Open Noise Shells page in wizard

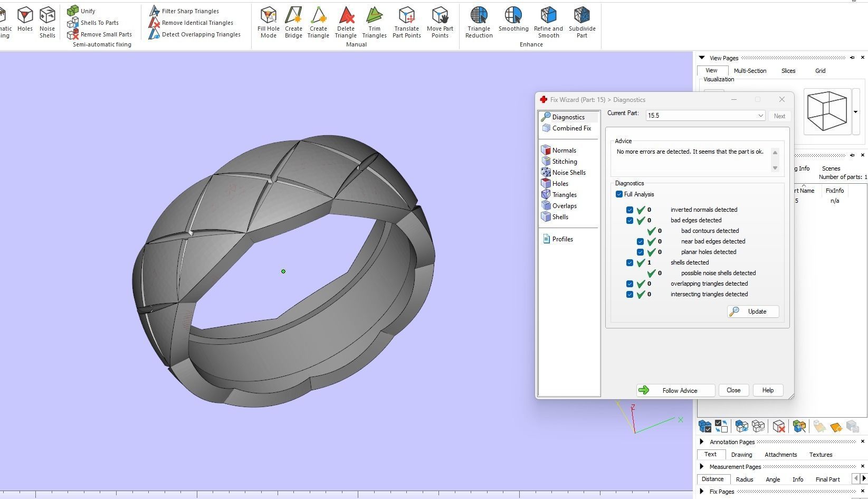click(x=564, y=173)
